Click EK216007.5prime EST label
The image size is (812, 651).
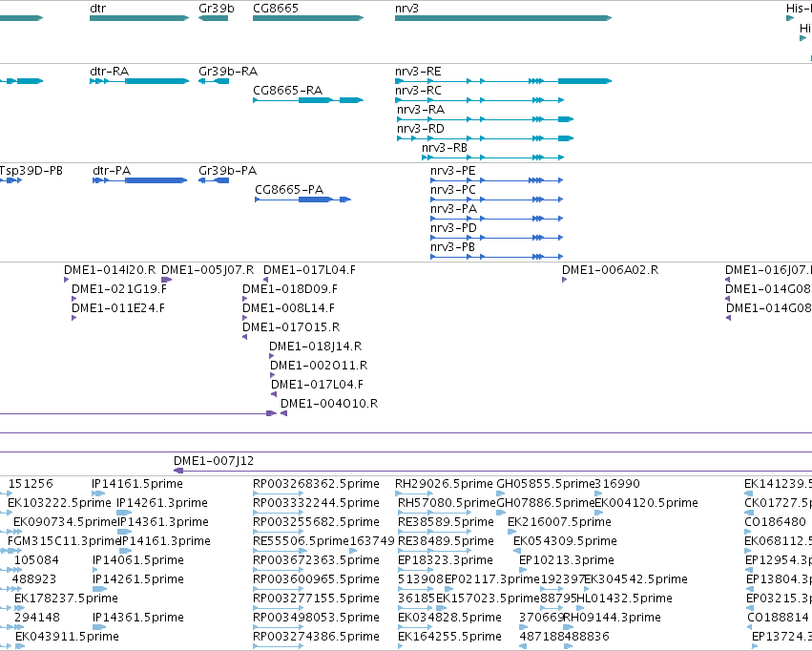click(x=559, y=522)
